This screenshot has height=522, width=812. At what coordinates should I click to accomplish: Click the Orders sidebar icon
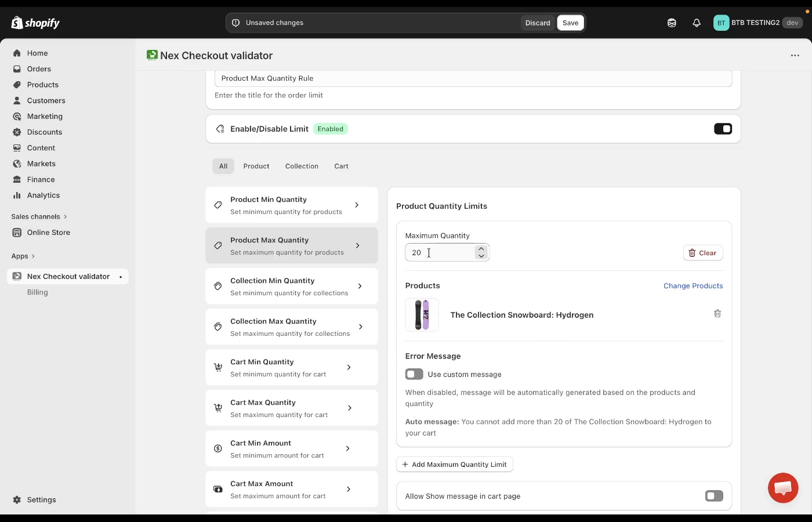point(17,68)
